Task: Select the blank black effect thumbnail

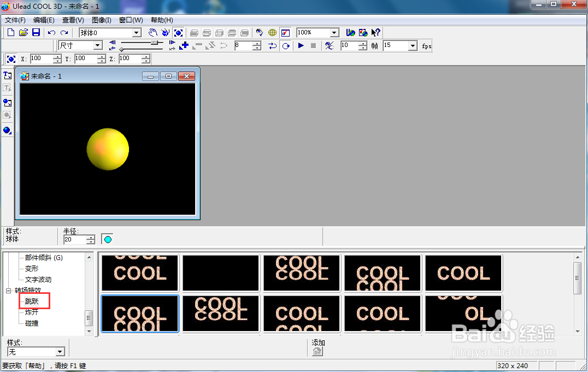Action: click(x=221, y=273)
